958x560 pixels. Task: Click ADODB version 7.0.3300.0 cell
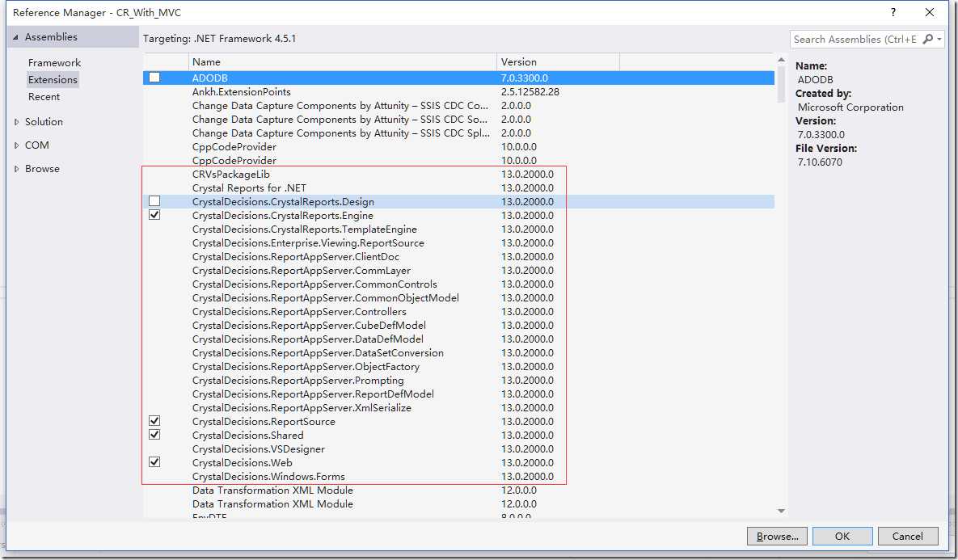pyautogui.click(x=524, y=78)
